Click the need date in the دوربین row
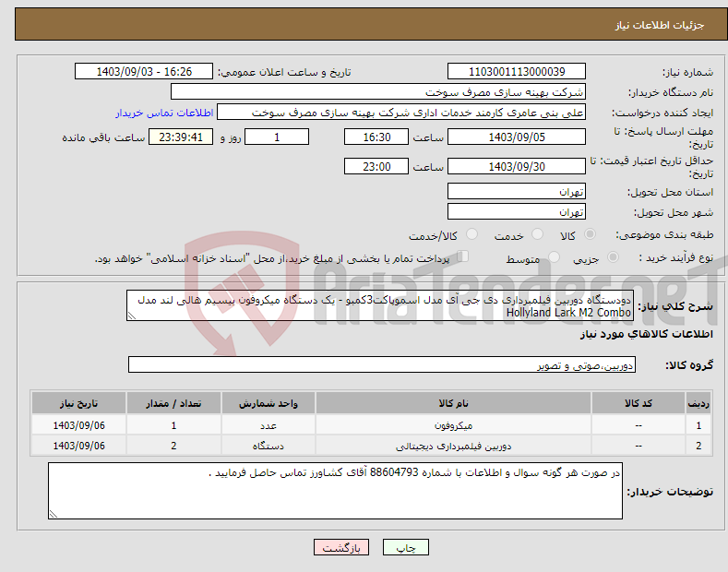 (79, 446)
